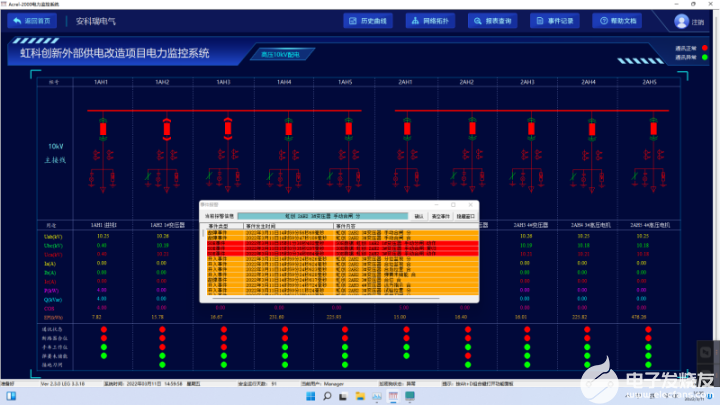
Task: Click the 10kV 主接线 label
Action: [x=56, y=153]
